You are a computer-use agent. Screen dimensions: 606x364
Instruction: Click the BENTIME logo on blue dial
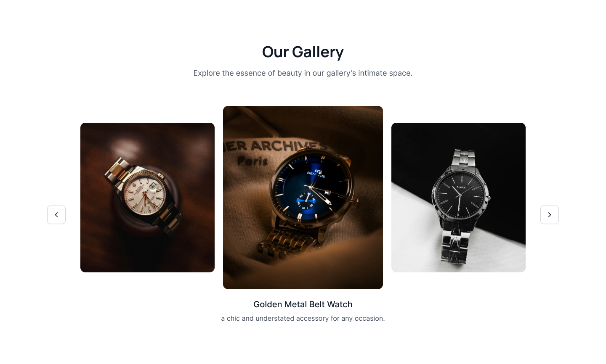316,174
